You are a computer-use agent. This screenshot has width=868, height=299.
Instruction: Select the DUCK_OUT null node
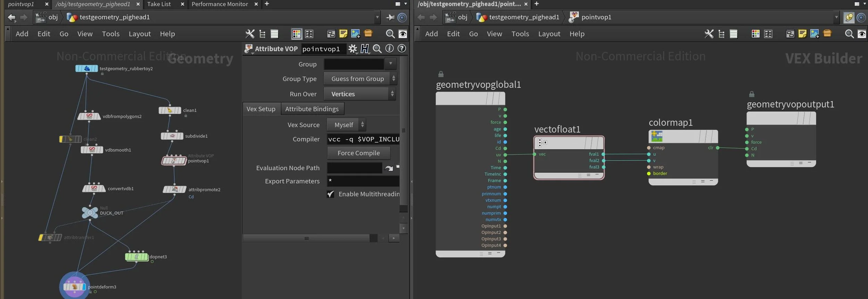tap(90, 212)
